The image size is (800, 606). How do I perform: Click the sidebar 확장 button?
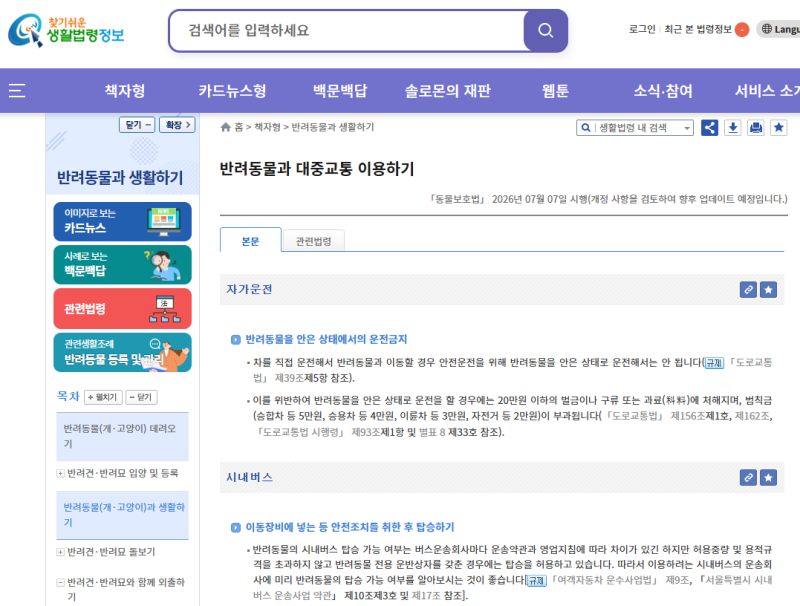pyautogui.click(x=177, y=125)
